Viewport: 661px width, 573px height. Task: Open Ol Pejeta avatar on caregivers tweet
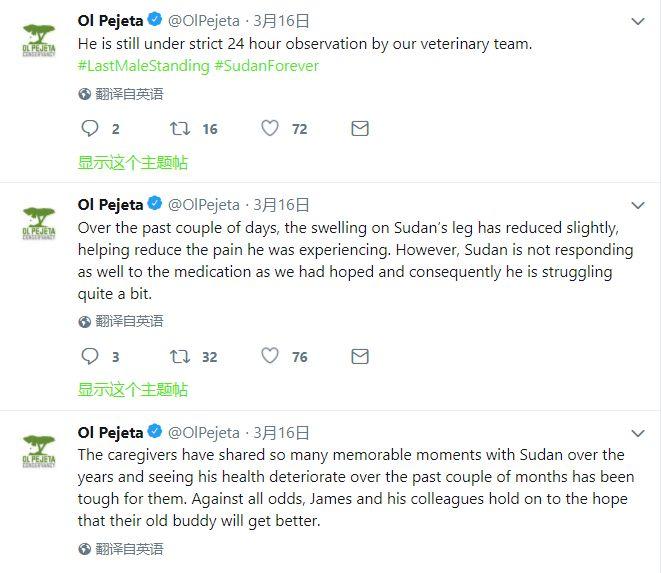click(x=39, y=452)
